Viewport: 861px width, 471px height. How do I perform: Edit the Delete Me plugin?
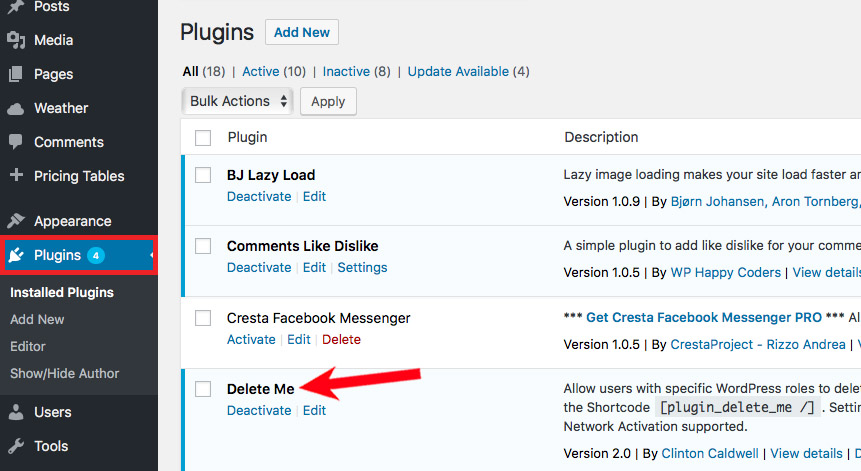[x=315, y=410]
